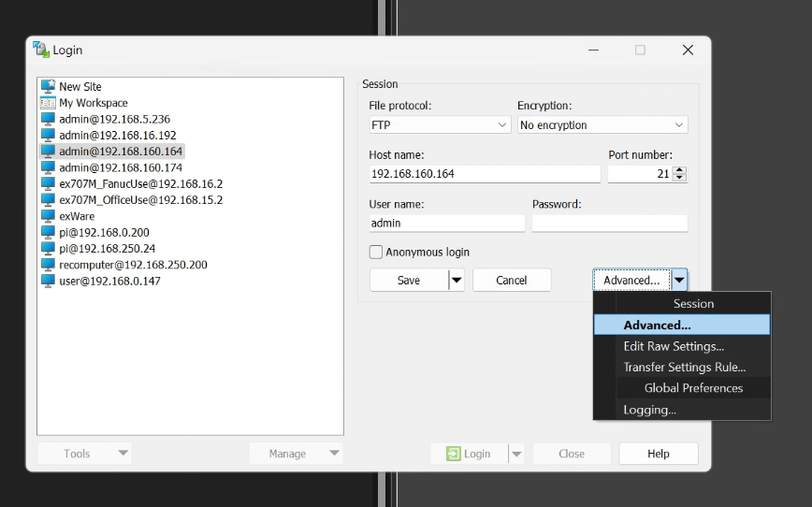
Task: Select the My Workspace icon
Action: [48, 103]
